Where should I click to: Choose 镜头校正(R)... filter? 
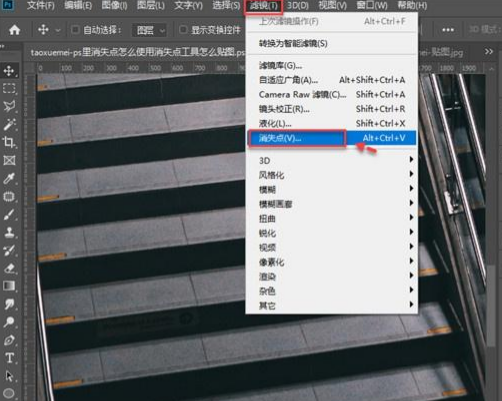click(332, 109)
